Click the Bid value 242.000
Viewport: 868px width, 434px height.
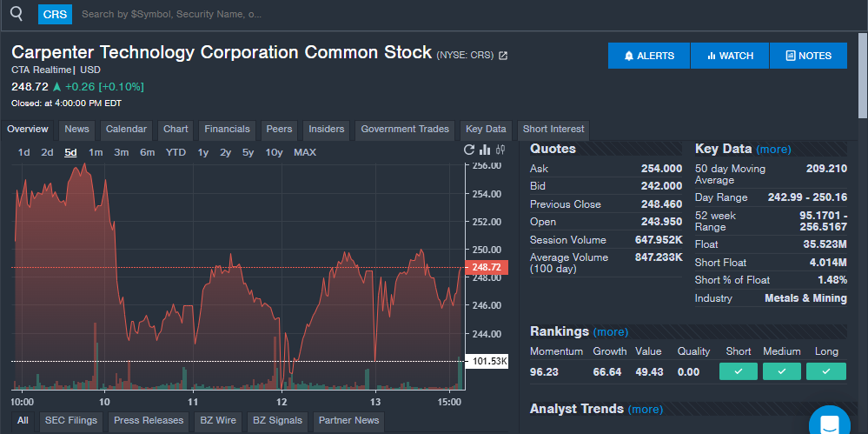661,186
